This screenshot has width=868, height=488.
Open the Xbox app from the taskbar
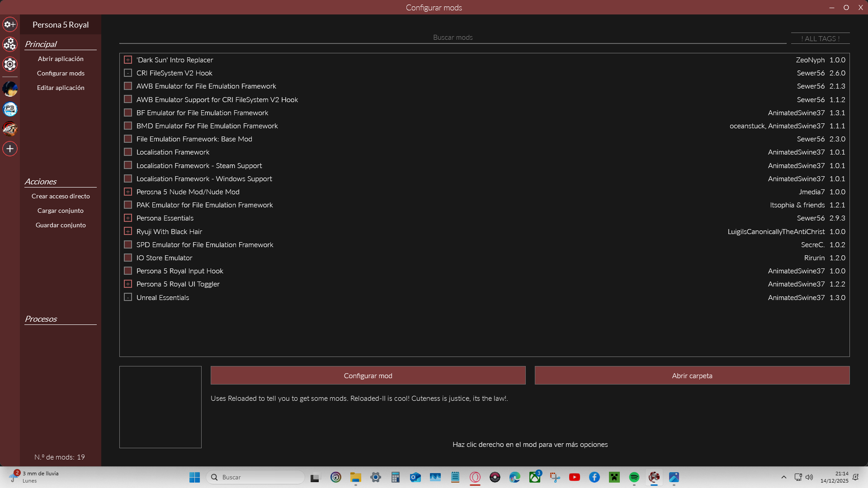535,477
